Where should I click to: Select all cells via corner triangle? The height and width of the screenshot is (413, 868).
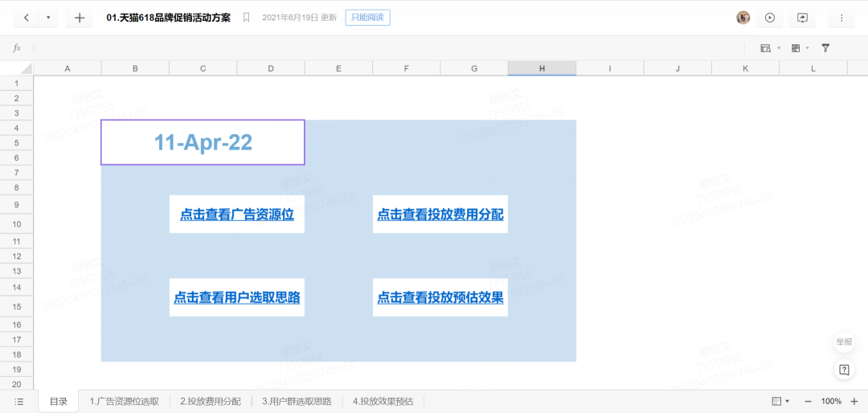tap(26, 68)
